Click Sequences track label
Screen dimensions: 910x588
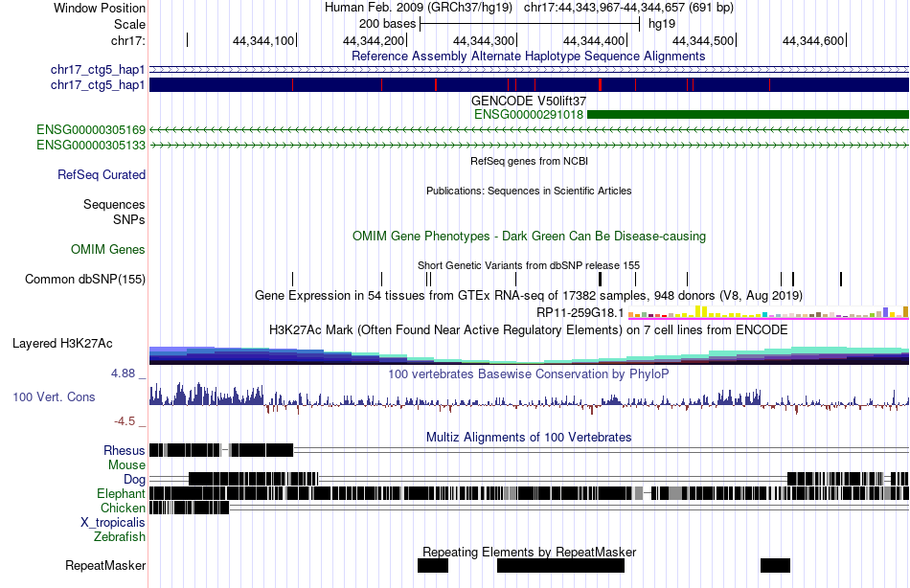point(114,204)
